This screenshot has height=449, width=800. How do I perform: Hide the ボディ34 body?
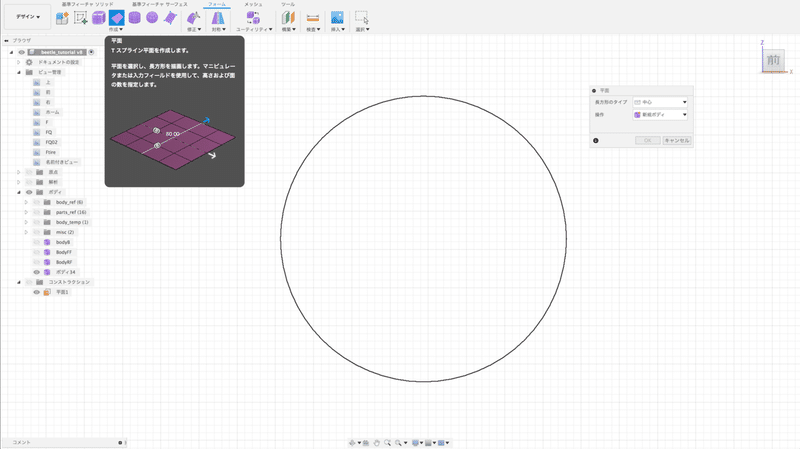click(37, 272)
